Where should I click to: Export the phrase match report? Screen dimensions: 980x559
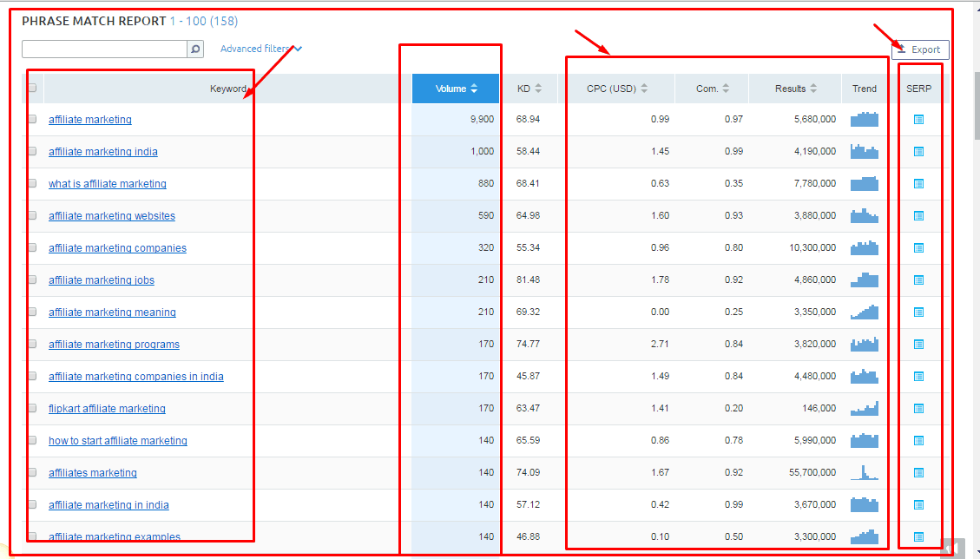click(920, 49)
